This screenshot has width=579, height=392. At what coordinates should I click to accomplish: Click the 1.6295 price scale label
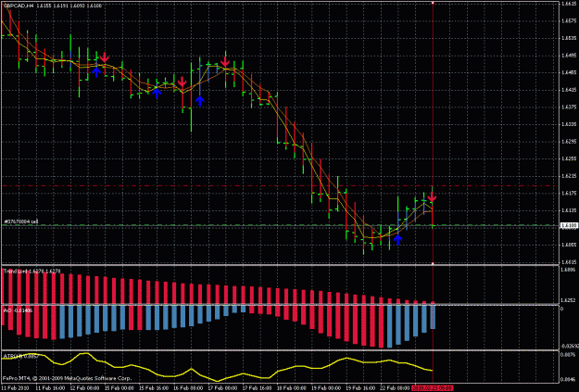click(570, 142)
